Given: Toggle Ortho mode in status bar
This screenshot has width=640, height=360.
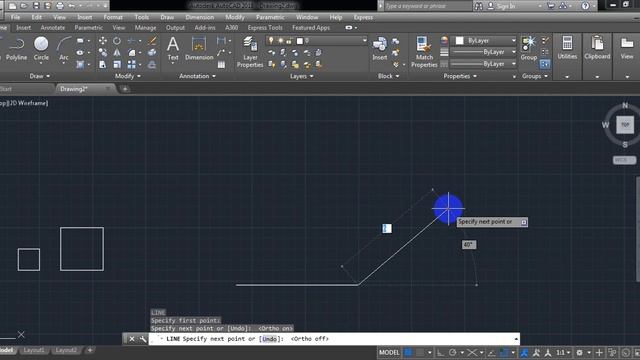Looking at the screenshot, I should pos(440,352).
